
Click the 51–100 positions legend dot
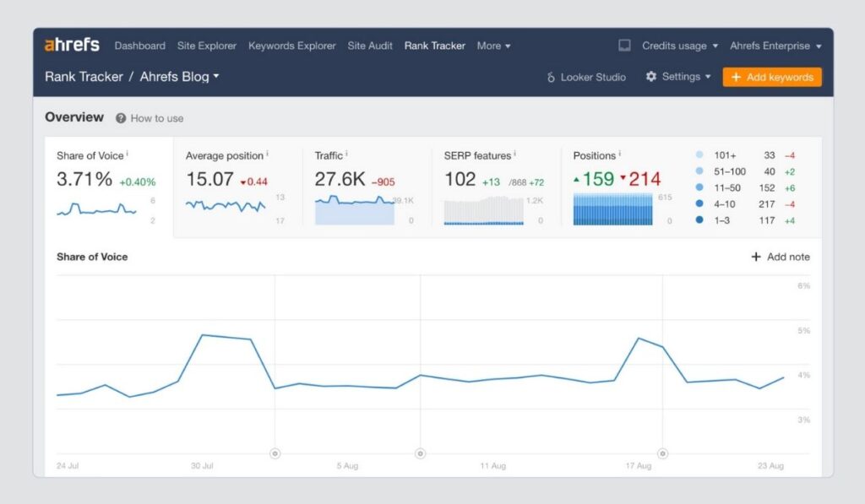[x=699, y=171]
